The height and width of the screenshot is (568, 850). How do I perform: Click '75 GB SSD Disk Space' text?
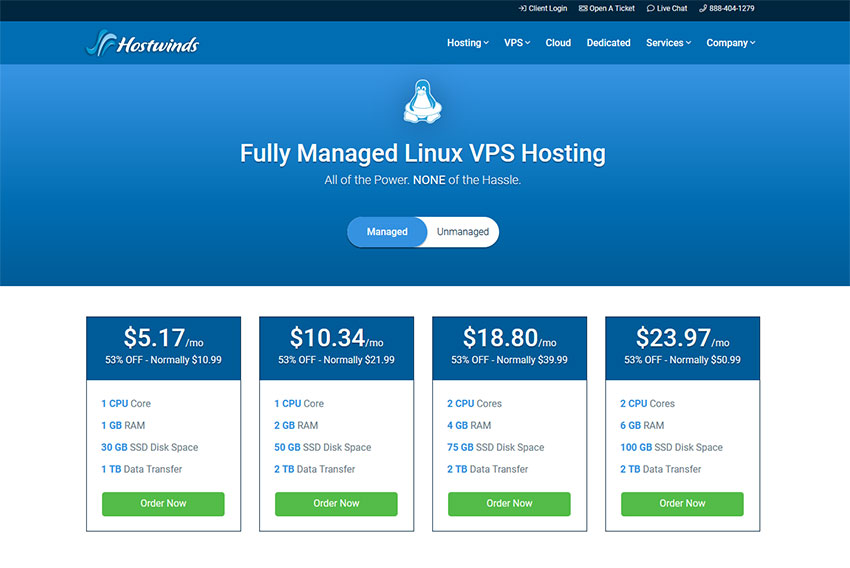pyautogui.click(x=495, y=448)
